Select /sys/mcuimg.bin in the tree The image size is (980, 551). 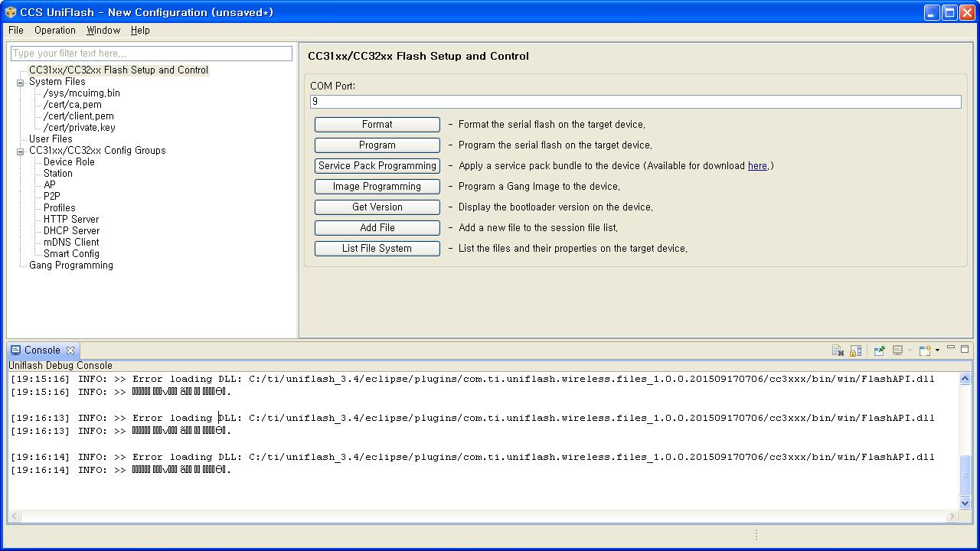pyautogui.click(x=82, y=93)
